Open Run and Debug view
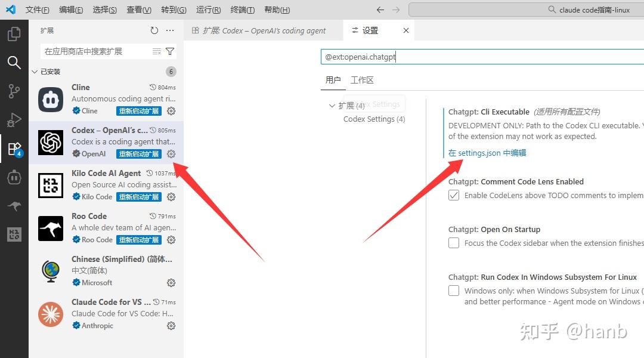The height and width of the screenshot is (358, 644). (x=14, y=119)
